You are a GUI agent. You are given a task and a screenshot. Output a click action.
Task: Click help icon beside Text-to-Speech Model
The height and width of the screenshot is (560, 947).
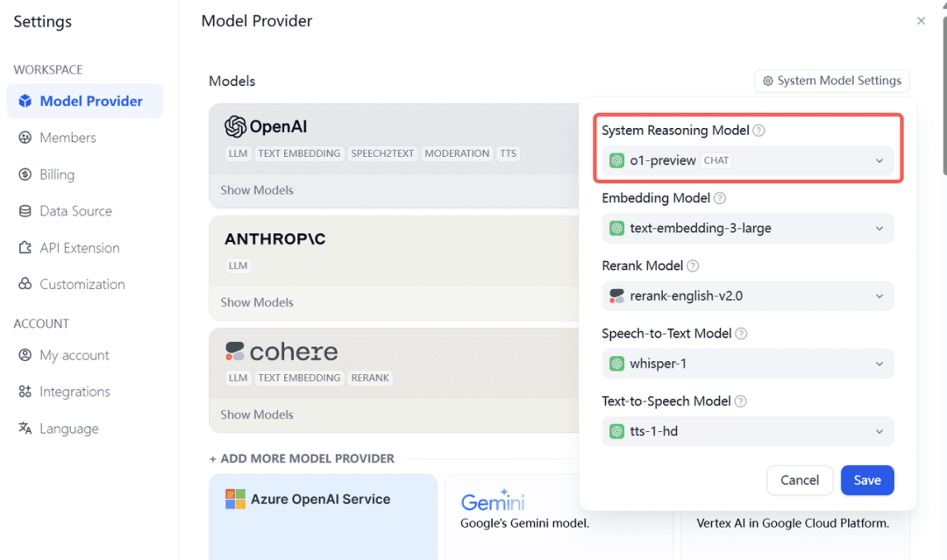tap(740, 401)
